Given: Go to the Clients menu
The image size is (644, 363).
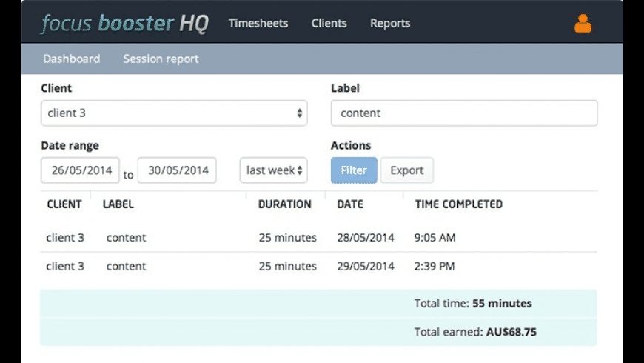Looking at the screenshot, I should tap(329, 24).
